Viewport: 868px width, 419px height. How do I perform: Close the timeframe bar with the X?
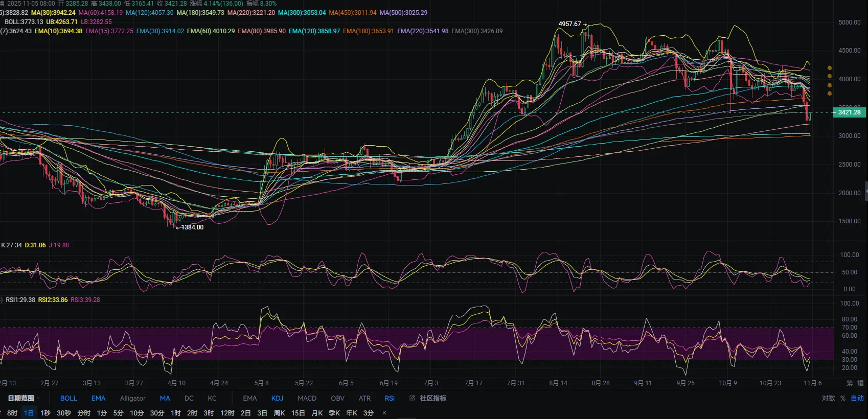(384, 413)
